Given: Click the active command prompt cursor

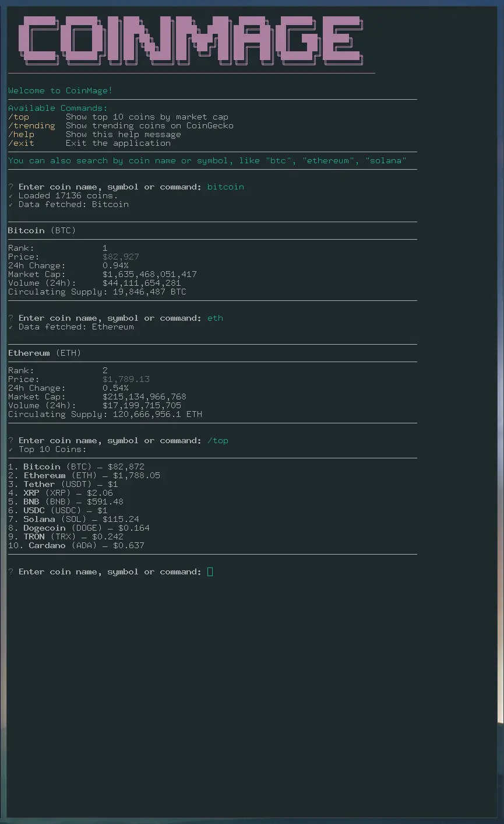Looking at the screenshot, I should (x=210, y=572).
